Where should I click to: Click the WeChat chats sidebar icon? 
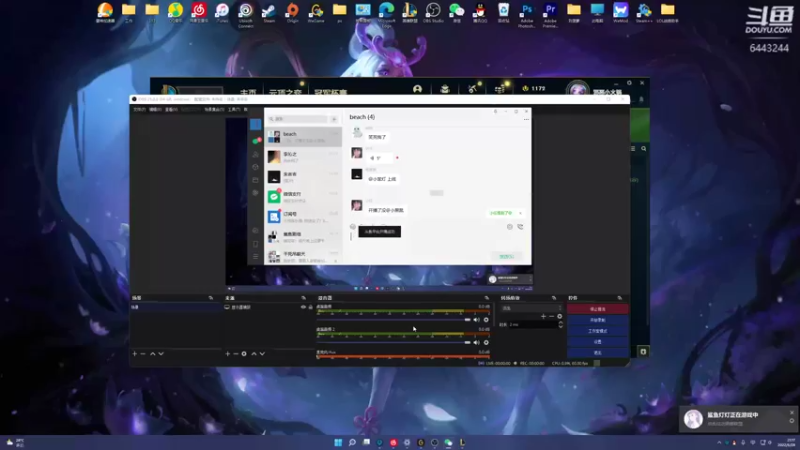pos(256,141)
